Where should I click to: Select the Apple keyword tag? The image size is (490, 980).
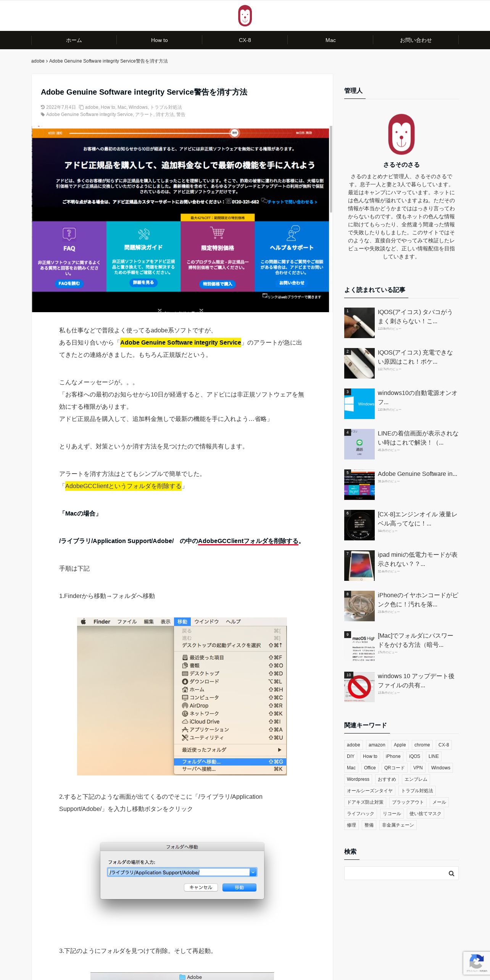(x=400, y=745)
